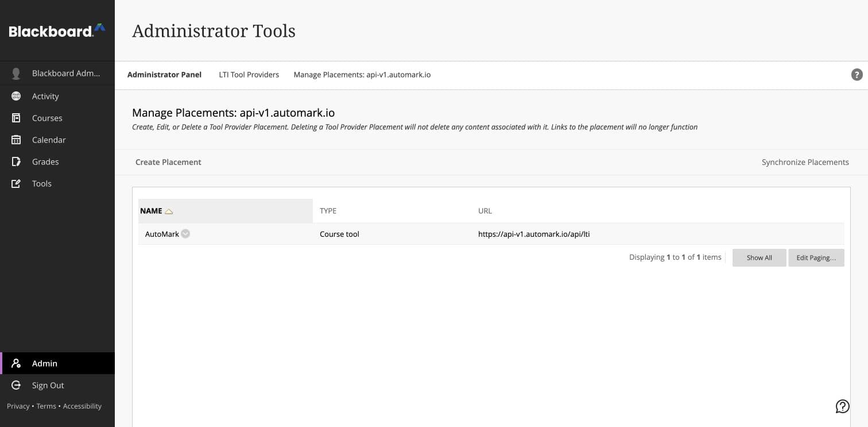Open Blackboard Adm... profile page
Viewport: 868px width, 427px height.
point(66,73)
